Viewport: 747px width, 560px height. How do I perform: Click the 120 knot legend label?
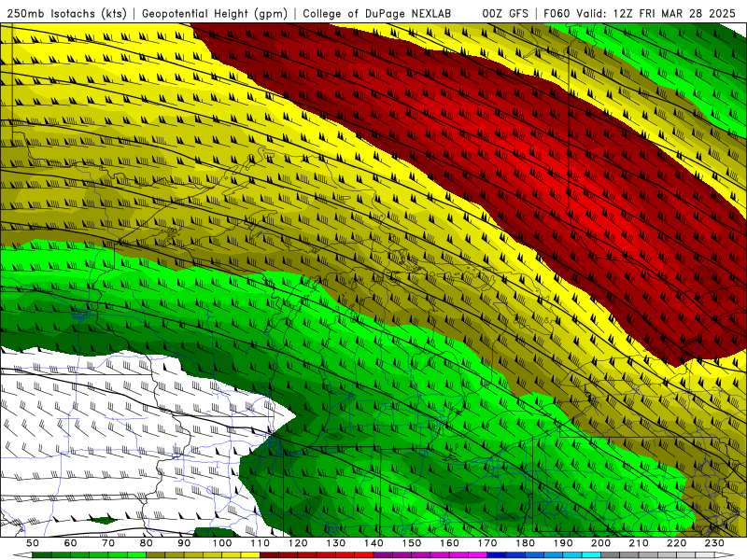point(298,543)
